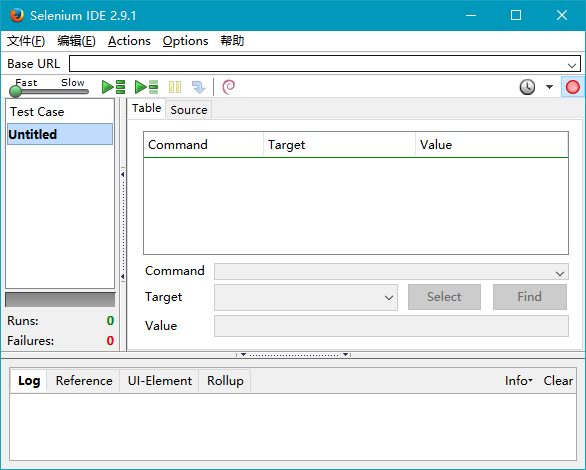Minimize the Selenium IDE window
This screenshot has width=586, height=470.
(x=471, y=15)
